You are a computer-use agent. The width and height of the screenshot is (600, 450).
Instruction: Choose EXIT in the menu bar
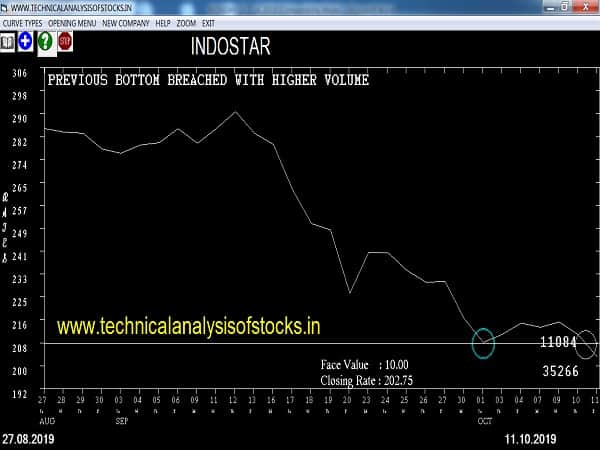[208, 22]
